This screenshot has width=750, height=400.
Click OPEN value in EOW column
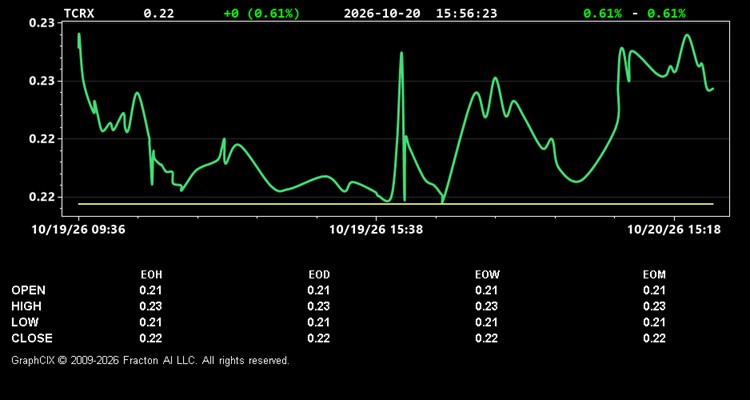[x=486, y=290]
